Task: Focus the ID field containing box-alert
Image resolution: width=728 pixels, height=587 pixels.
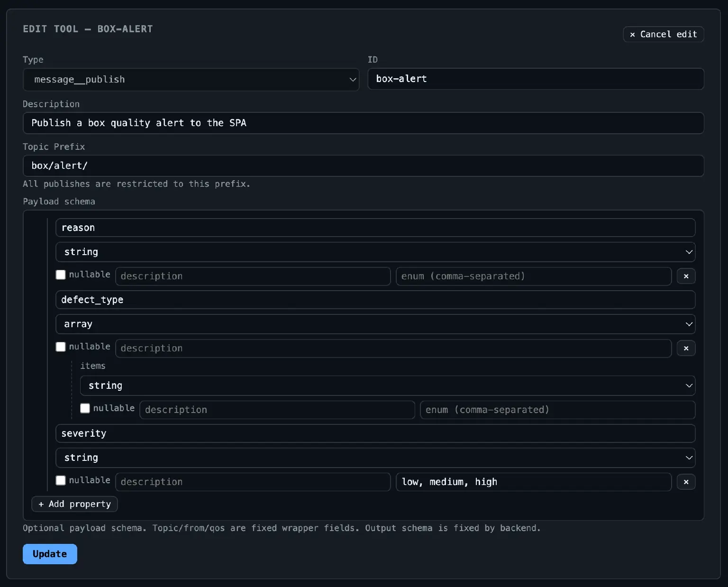Action: 536,79
